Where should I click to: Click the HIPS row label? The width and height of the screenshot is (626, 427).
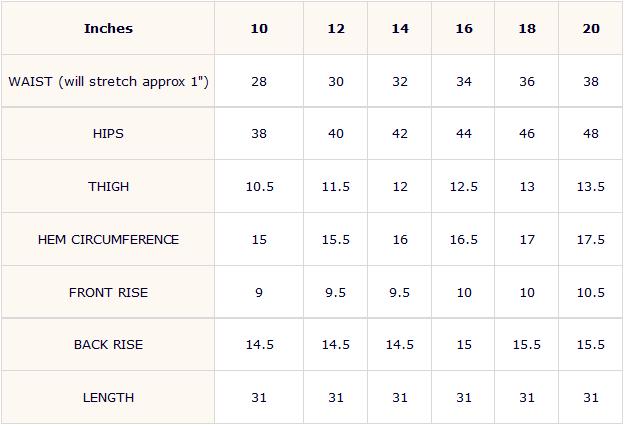pyautogui.click(x=108, y=133)
